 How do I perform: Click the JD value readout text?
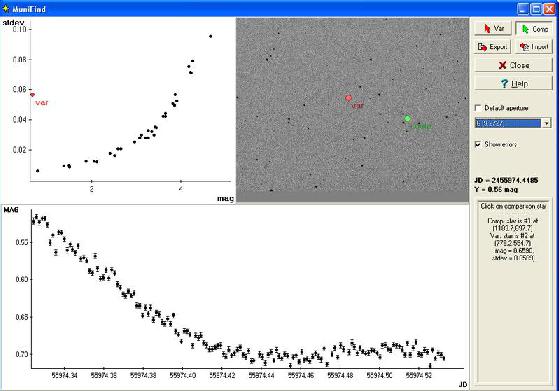(x=506, y=180)
